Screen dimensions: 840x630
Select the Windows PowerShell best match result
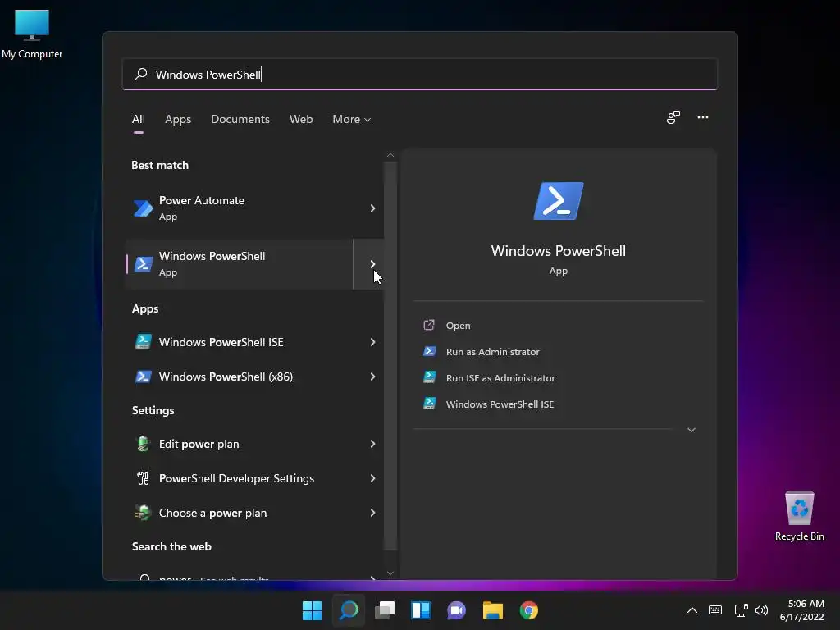click(x=239, y=263)
